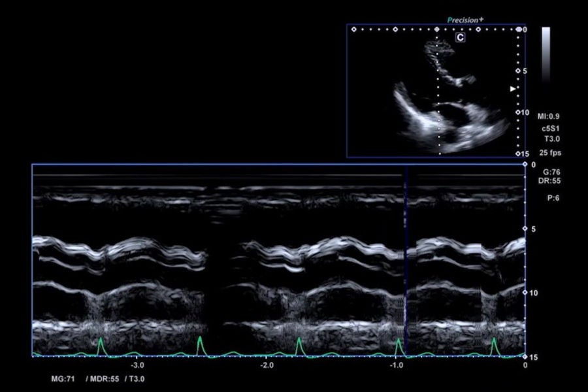This screenshot has width=588, height=392.
Task: Click the vertical sweep bar in the M-mode trace
Action: click(405, 260)
